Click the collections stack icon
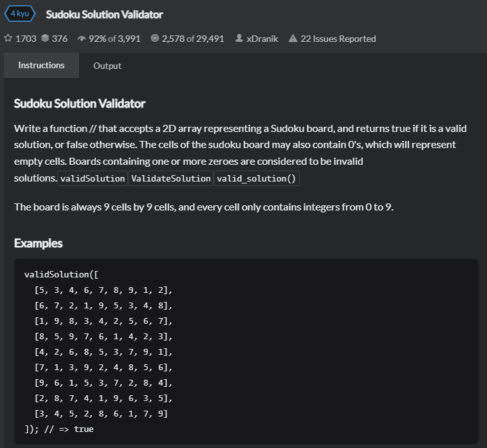This screenshot has height=448, width=487. (x=45, y=39)
